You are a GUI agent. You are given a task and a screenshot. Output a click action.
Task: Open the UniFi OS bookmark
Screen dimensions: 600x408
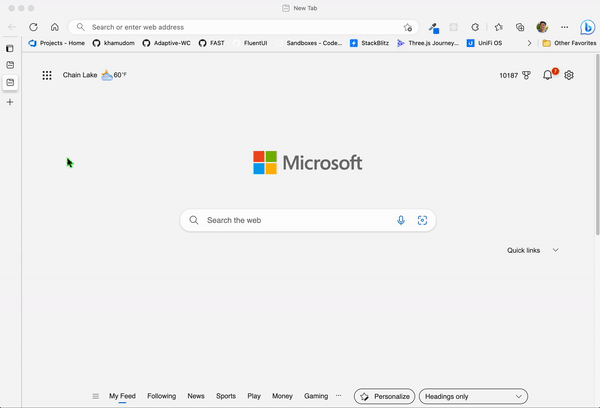pyautogui.click(x=484, y=43)
